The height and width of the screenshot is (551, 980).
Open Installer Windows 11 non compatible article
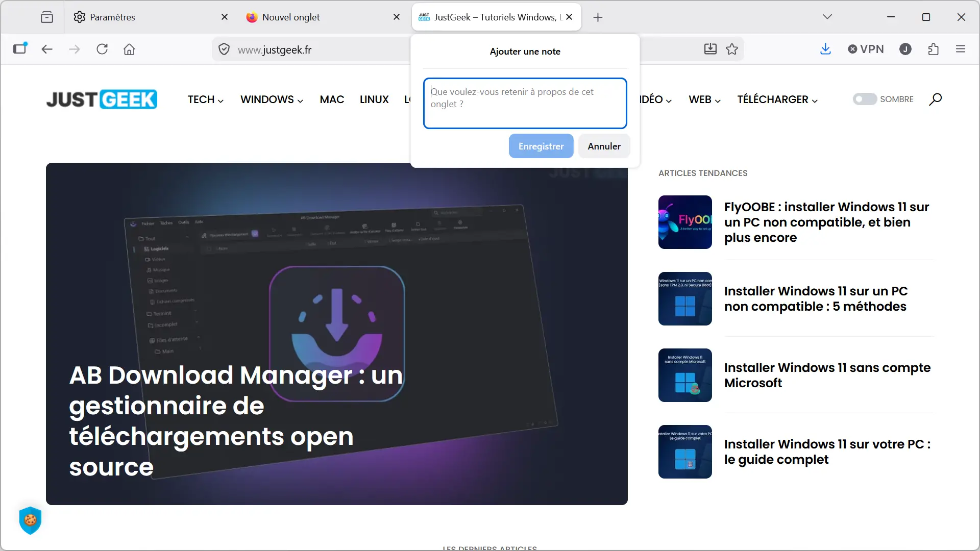(x=816, y=299)
